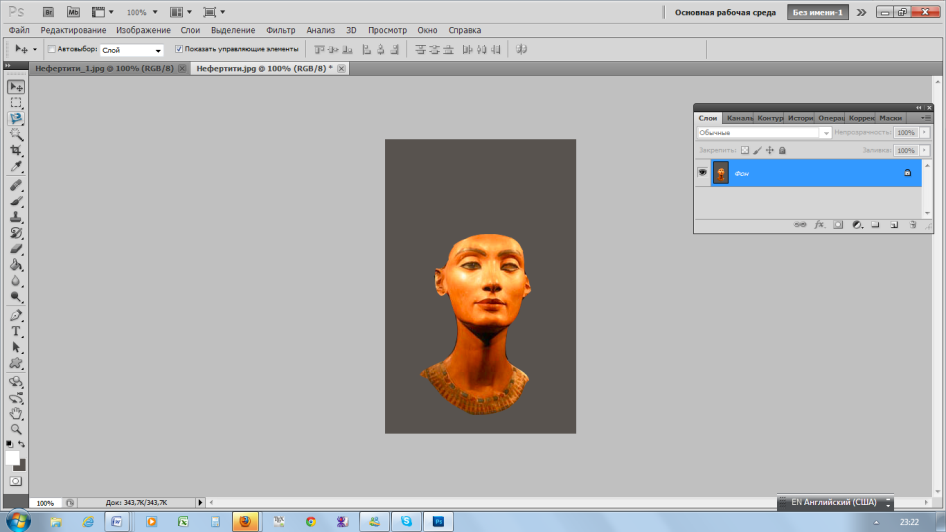
Task: Switch to the Каналы tab
Action: [739, 118]
